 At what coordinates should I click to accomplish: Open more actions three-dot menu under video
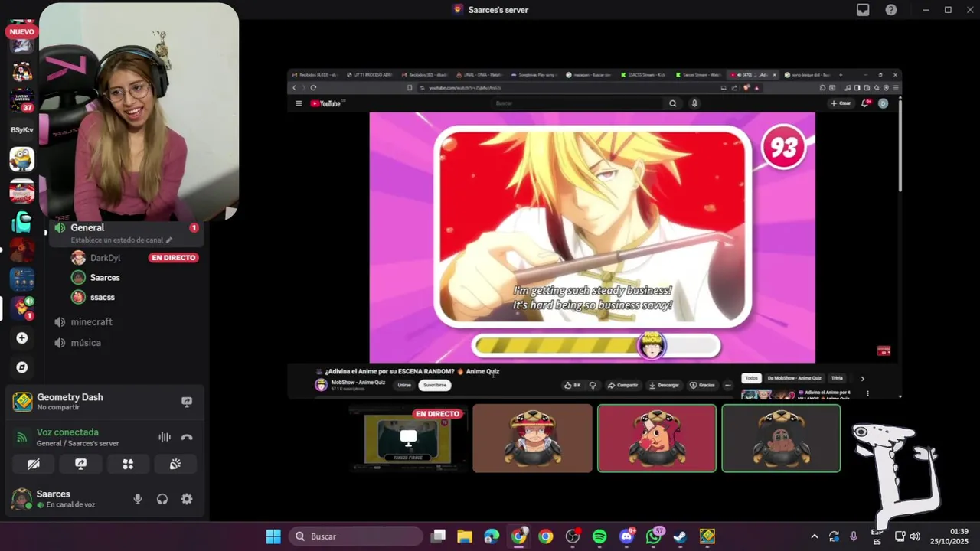(x=728, y=385)
